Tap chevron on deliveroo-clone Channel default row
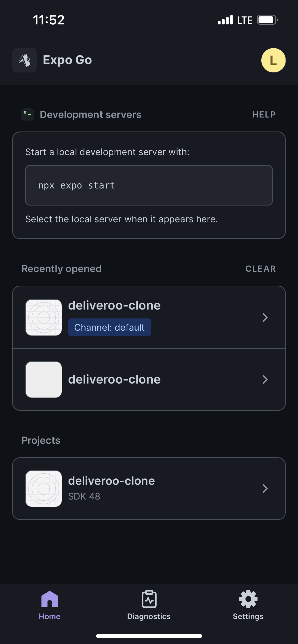The width and height of the screenshot is (298, 644). click(265, 317)
